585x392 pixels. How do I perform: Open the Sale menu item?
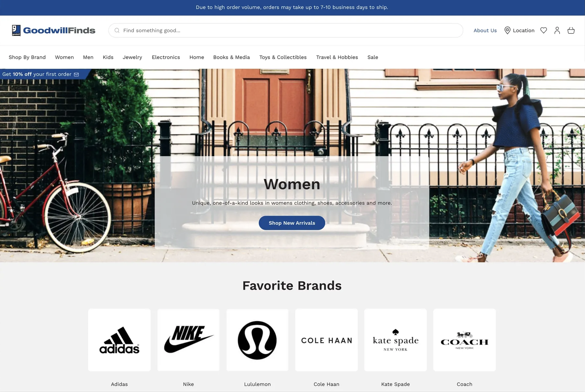point(373,57)
